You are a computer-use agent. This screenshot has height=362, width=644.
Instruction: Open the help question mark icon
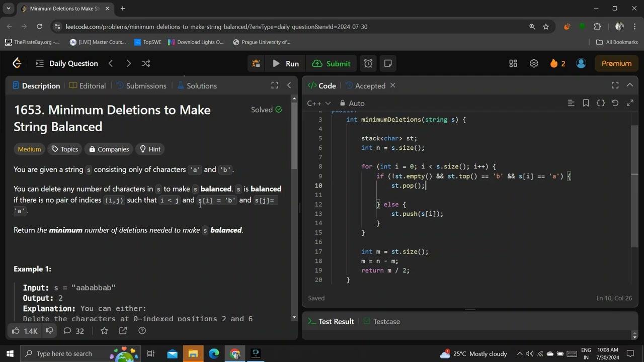(142, 331)
